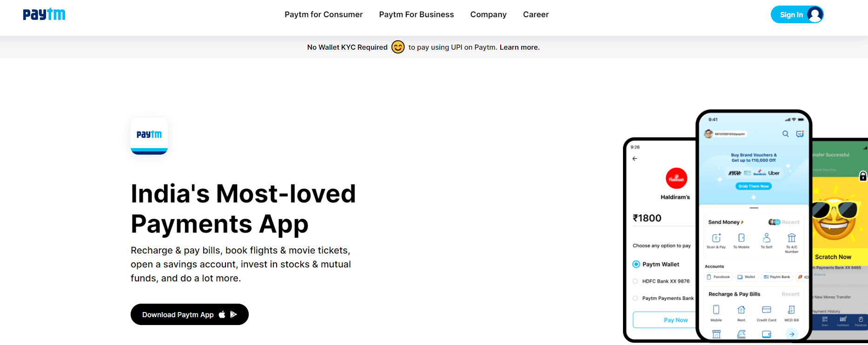
Task: Click the Cashback icon in the right phone's bottom bar
Action: click(843, 319)
